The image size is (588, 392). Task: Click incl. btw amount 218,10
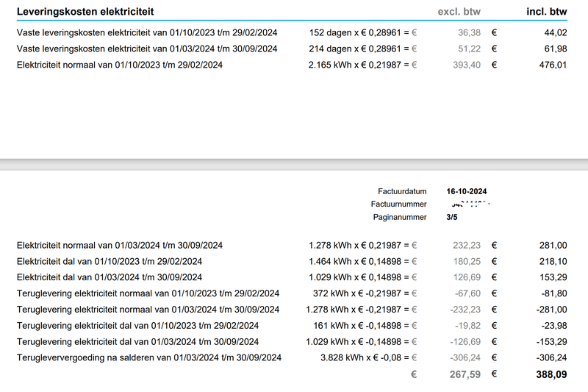click(x=553, y=262)
